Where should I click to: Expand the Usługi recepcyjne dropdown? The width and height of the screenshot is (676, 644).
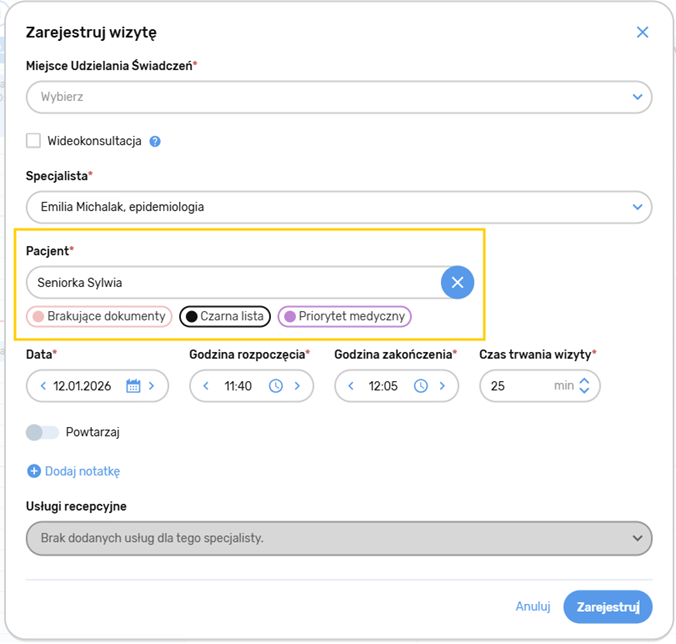pos(637,538)
